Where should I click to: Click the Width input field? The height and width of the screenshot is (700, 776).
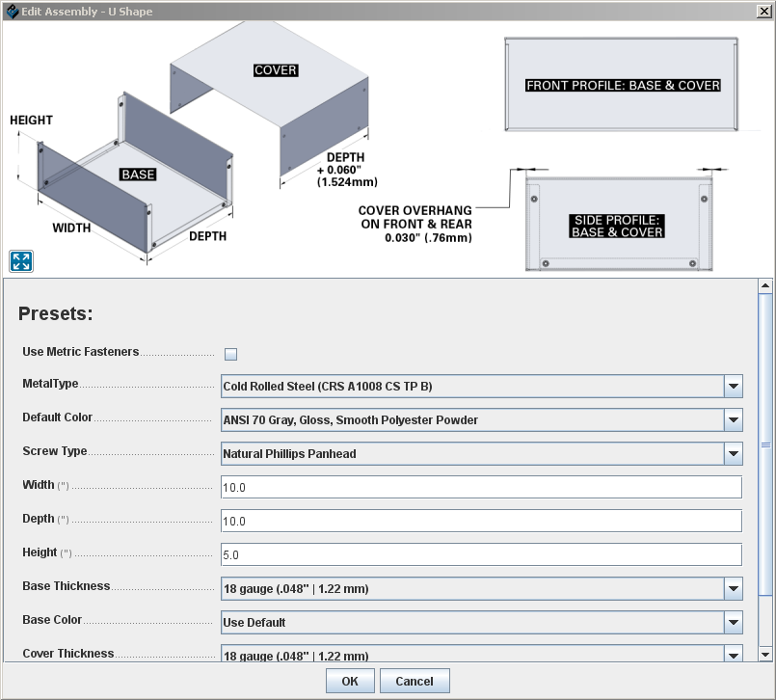(x=481, y=488)
